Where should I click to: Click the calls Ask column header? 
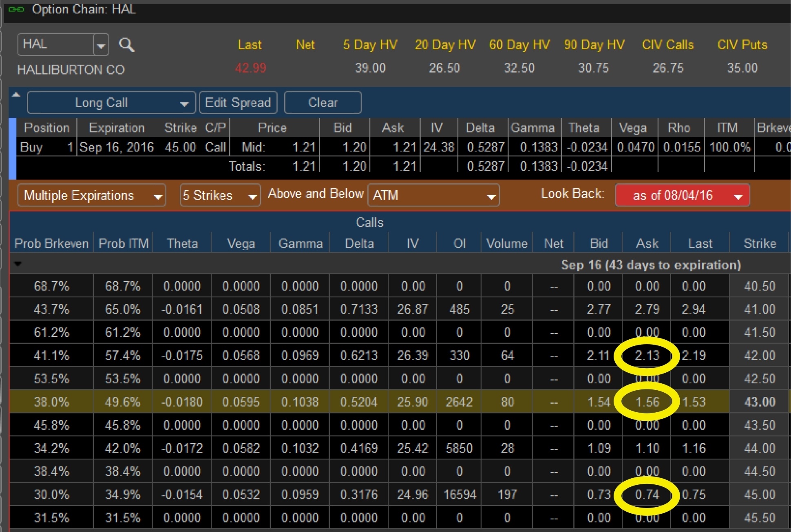click(x=647, y=244)
